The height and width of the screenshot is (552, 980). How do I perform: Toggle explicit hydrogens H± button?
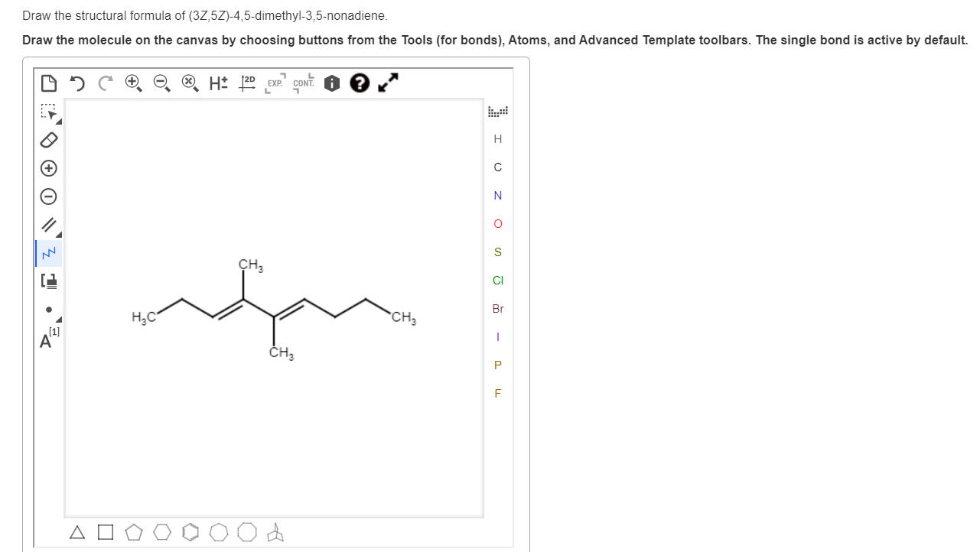[x=218, y=83]
